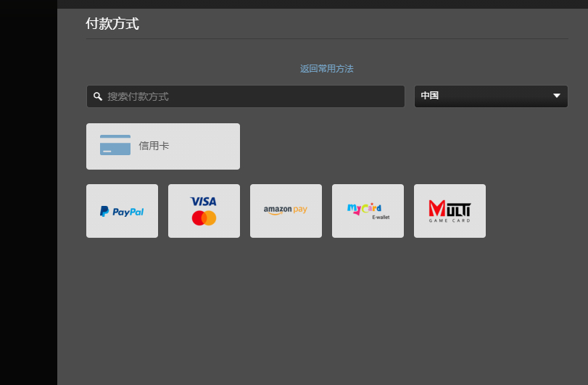Image resolution: width=588 pixels, height=385 pixels.
Task: Click the 付款方式 heading text
Action: tap(112, 24)
